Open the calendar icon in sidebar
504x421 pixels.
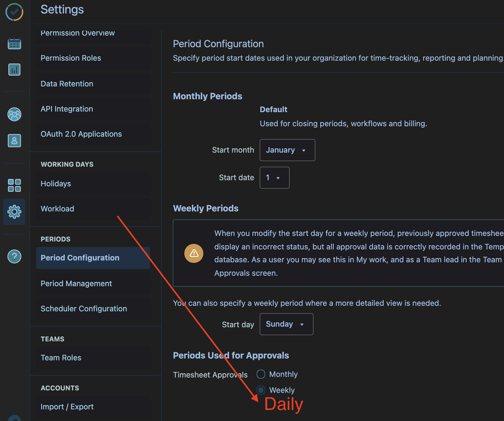pos(14,44)
